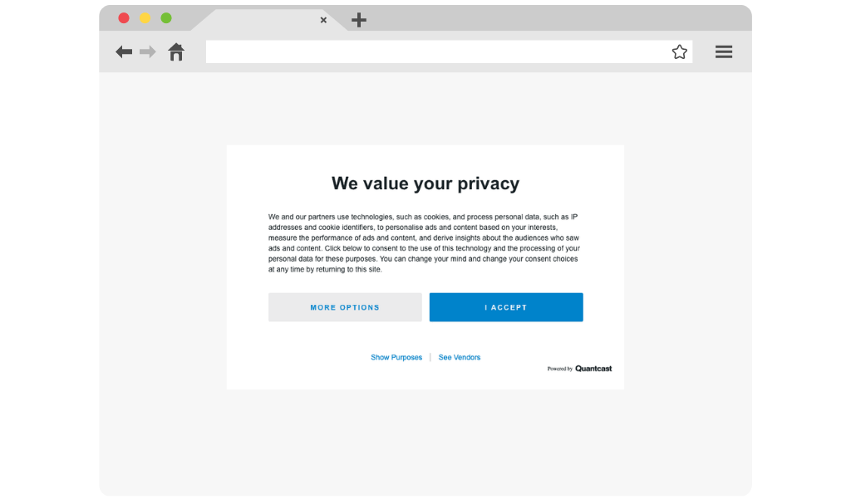Click the green maximize dot
The height and width of the screenshot is (504, 851).
(166, 18)
